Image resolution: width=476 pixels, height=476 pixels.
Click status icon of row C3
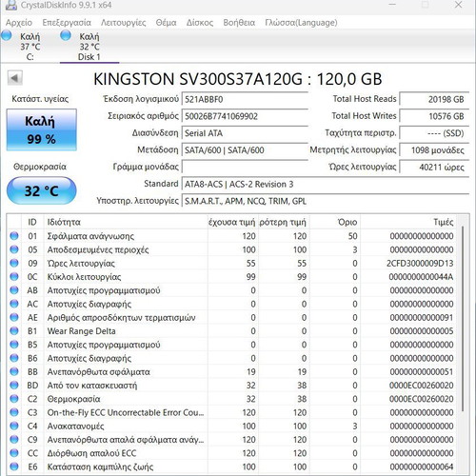(x=14, y=412)
